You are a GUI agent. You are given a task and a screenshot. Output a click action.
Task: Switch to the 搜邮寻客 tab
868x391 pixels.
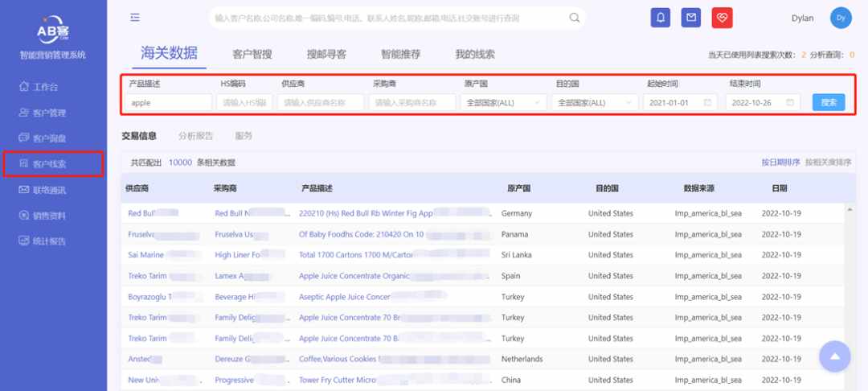click(326, 54)
